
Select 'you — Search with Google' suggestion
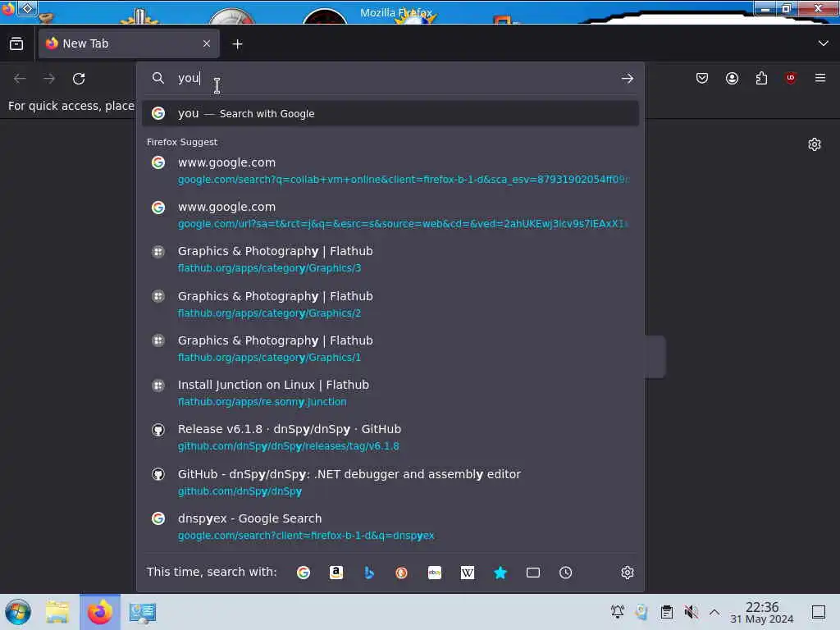tap(390, 113)
